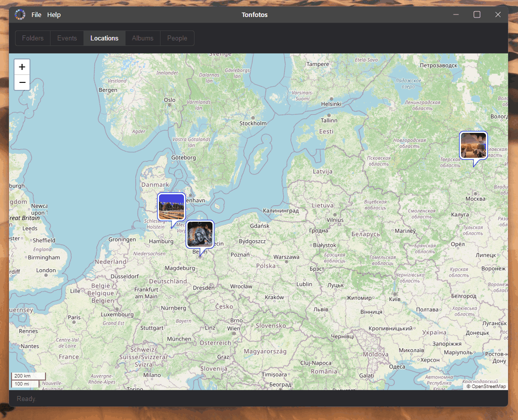Click the Stockholm label on the map
The image size is (518, 420).
click(x=252, y=123)
